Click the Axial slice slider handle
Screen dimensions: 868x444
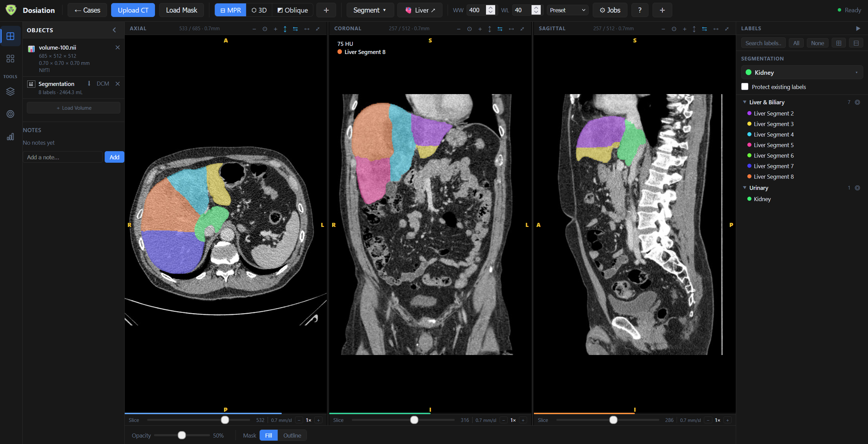click(225, 420)
